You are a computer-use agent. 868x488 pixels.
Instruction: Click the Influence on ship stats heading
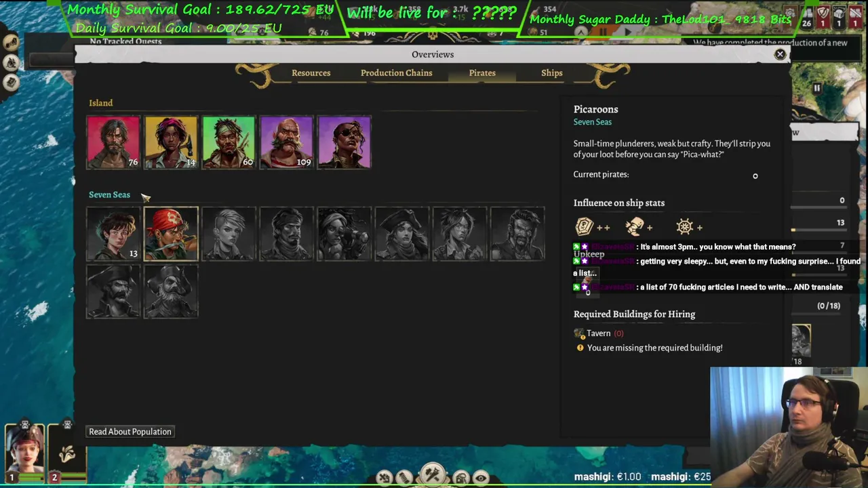point(619,203)
